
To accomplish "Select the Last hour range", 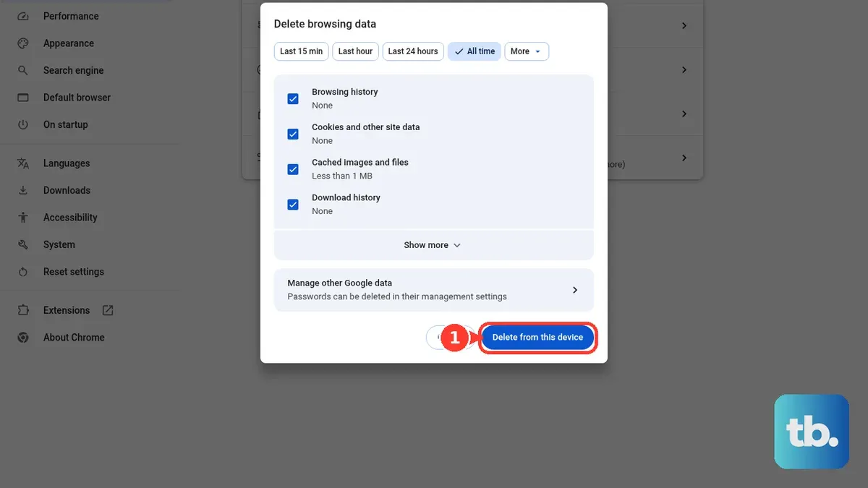I will (355, 51).
